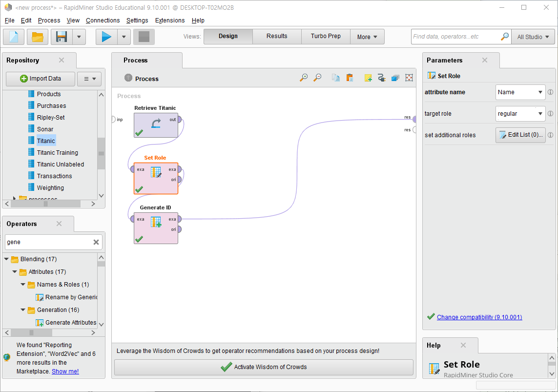Collapse the Names & Roles (1) folder

pos(23,284)
